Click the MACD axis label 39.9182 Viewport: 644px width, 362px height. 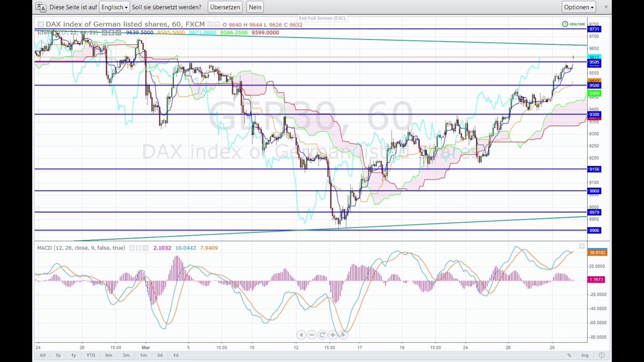click(597, 252)
